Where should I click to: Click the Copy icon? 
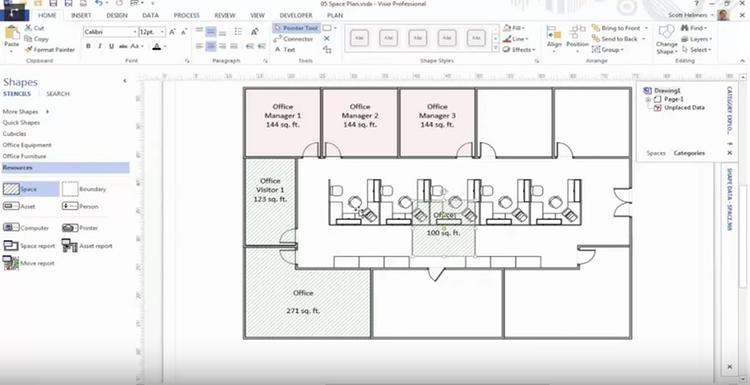point(28,39)
